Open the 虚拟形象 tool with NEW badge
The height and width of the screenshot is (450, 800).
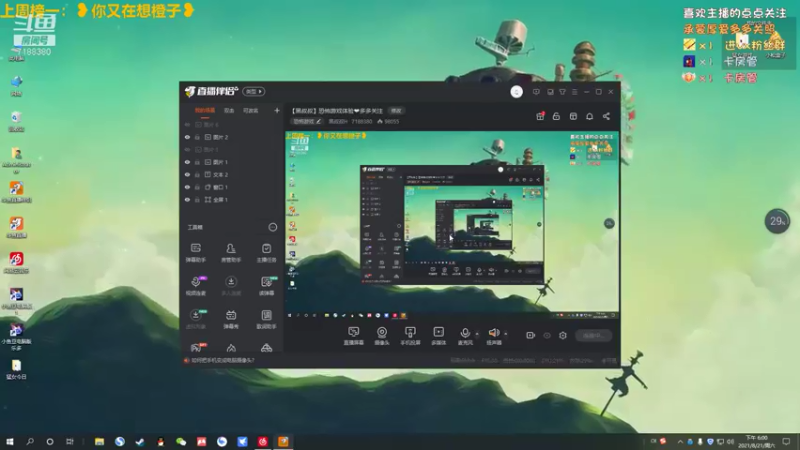(x=195, y=319)
